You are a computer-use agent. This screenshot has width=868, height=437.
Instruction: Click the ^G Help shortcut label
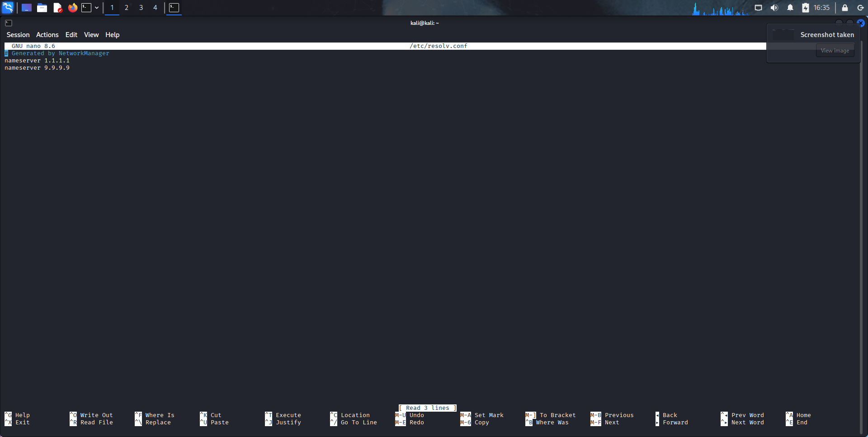tap(17, 415)
